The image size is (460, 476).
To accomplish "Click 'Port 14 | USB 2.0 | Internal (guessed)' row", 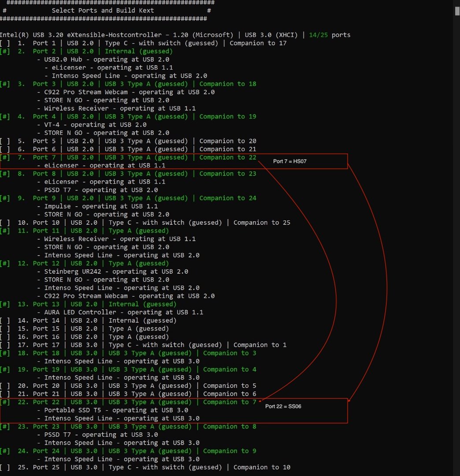I will pos(88,320).
